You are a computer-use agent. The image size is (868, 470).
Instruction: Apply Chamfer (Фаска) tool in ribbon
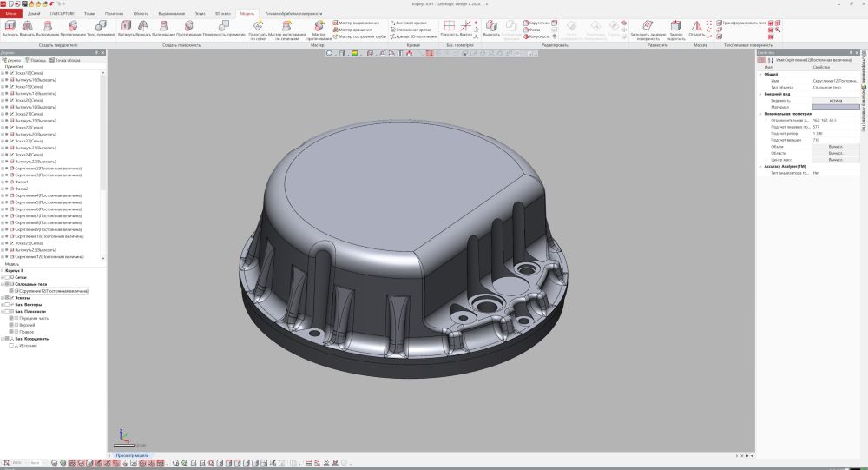[532, 30]
